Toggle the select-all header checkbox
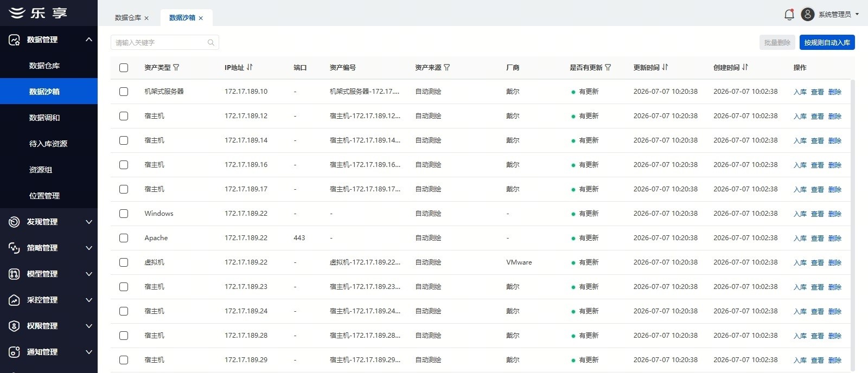Image resolution: width=868 pixels, height=373 pixels. click(x=124, y=68)
